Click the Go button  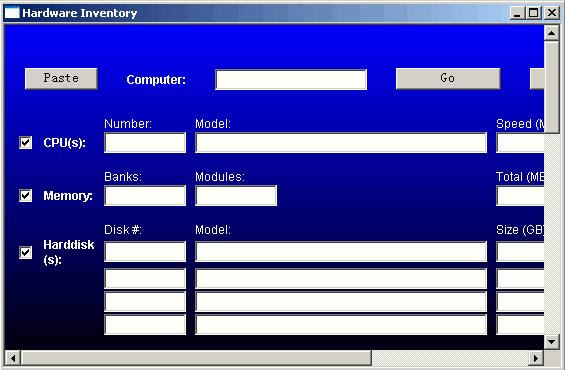pos(448,79)
